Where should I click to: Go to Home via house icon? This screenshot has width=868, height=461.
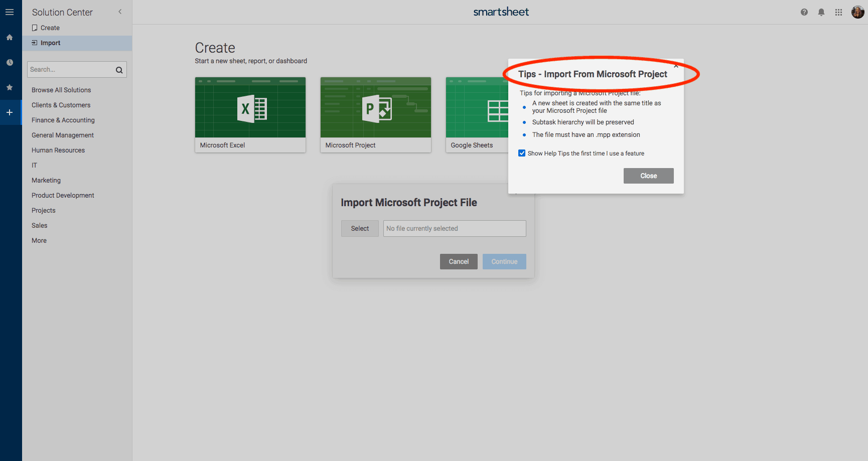[x=10, y=37]
